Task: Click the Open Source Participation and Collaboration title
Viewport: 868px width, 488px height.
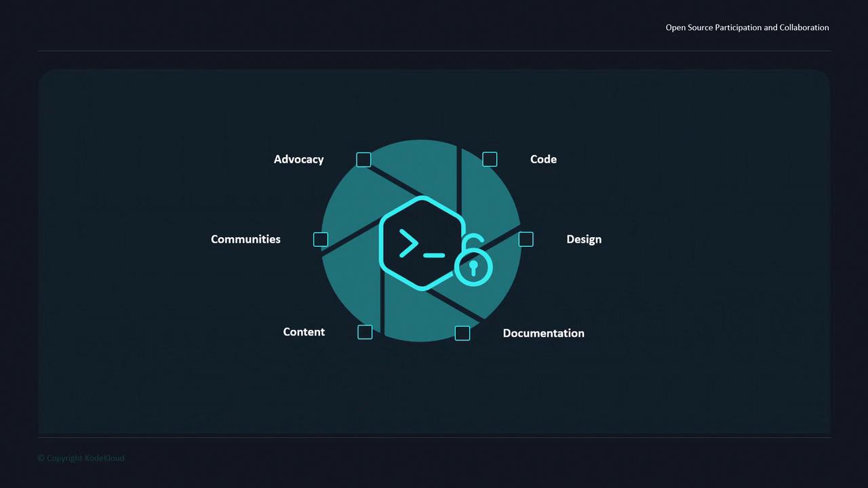Action: [747, 28]
